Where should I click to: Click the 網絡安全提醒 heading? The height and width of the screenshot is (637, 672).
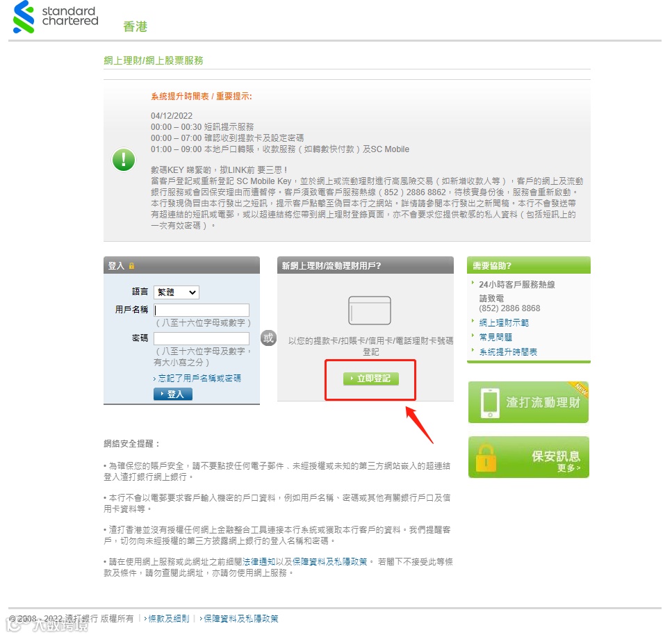point(131,444)
